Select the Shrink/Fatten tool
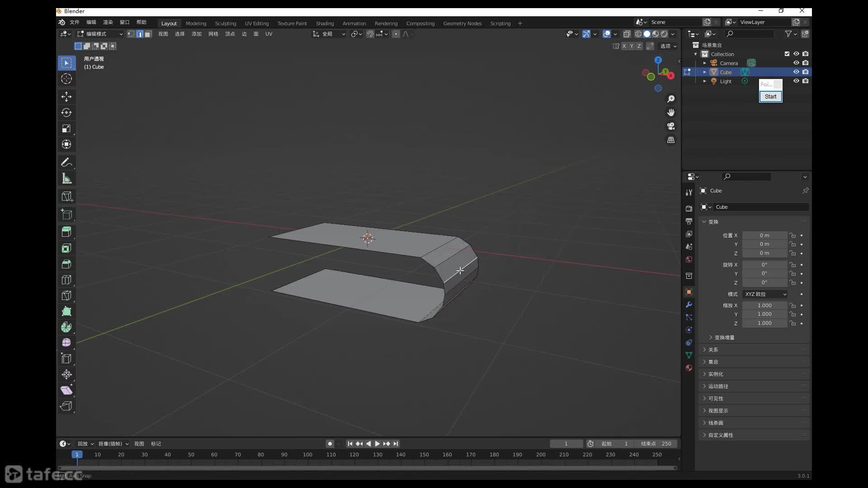This screenshot has width=868, height=488. tap(66, 374)
